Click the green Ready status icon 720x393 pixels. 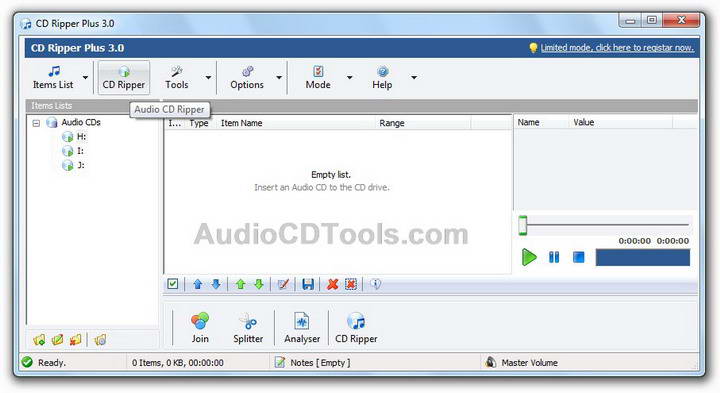27,362
